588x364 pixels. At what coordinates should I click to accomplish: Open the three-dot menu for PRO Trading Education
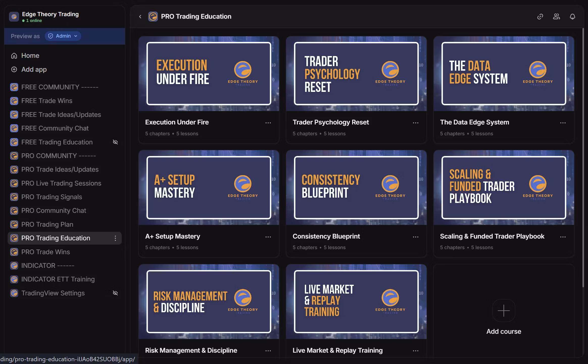(115, 238)
